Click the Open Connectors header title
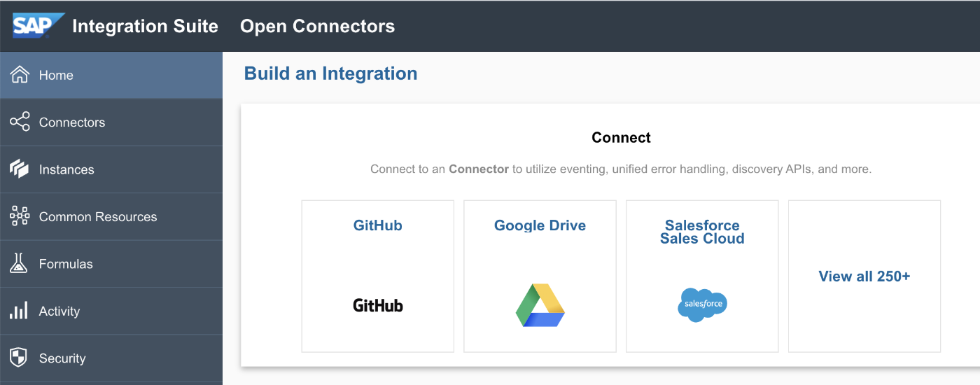 click(x=318, y=27)
